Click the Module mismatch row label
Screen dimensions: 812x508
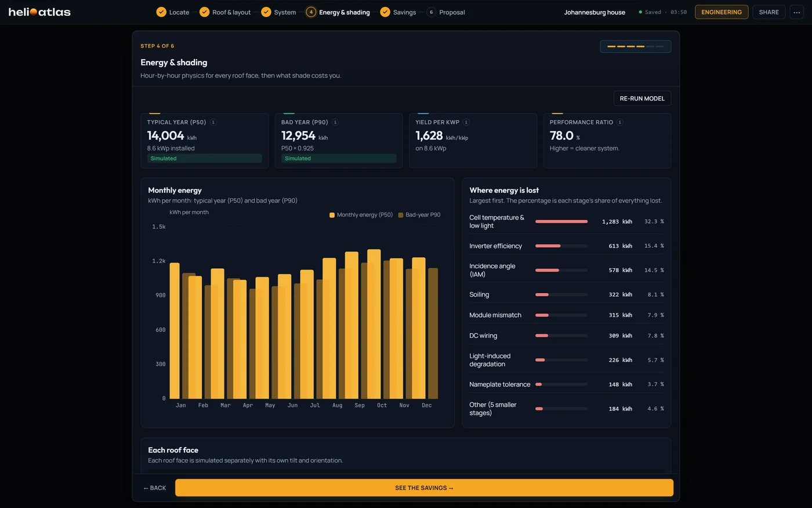coord(495,315)
